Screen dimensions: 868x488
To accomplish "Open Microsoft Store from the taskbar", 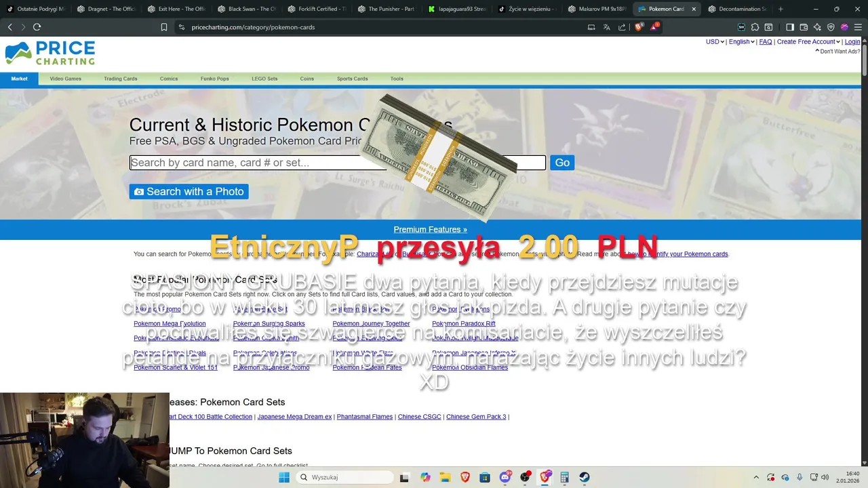I will 485,477.
